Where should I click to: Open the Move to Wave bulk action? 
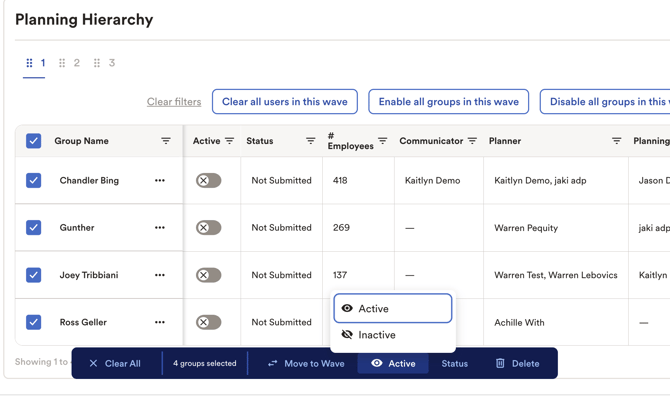(x=306, y=364)
